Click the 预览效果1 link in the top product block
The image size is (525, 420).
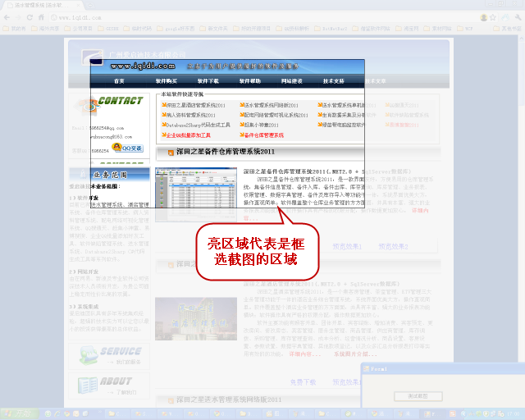347,247
